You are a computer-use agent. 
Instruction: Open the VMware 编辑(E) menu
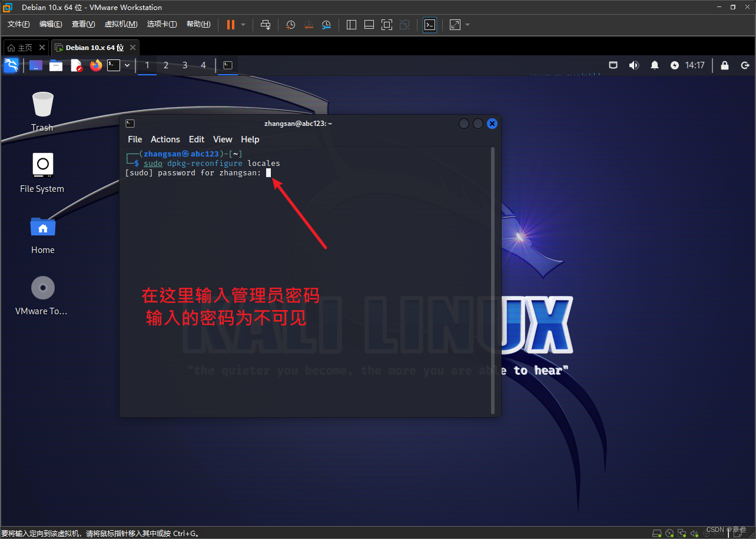pyautogui.click(x=51, y=24)
